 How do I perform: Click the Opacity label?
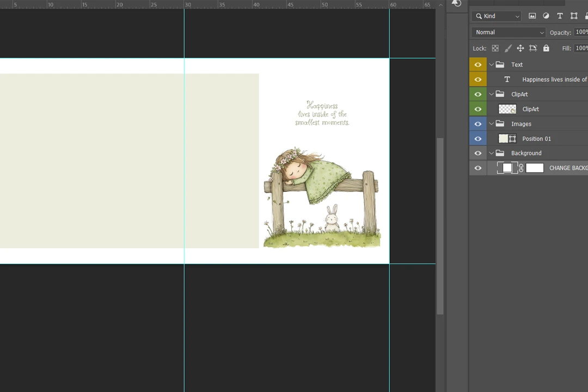(x=560, y=33)
